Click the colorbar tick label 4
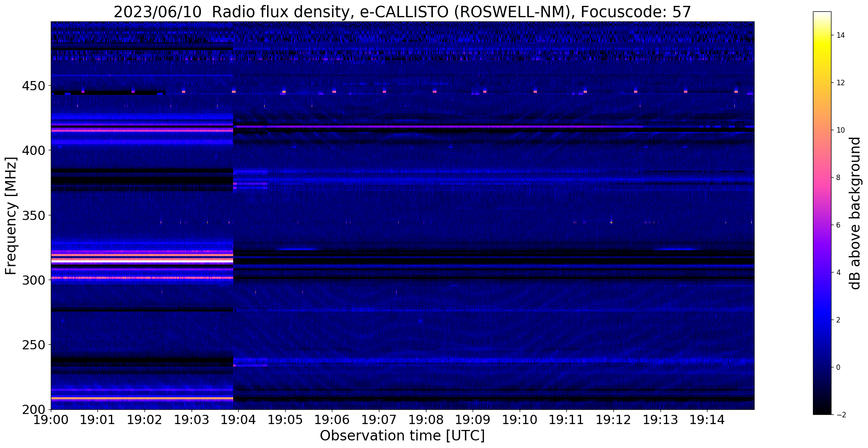 [839, 272]
